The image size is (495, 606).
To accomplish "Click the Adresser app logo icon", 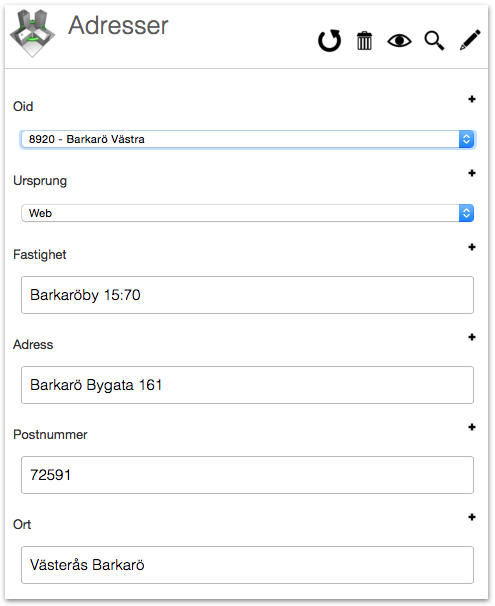I will tap(32, 34).
